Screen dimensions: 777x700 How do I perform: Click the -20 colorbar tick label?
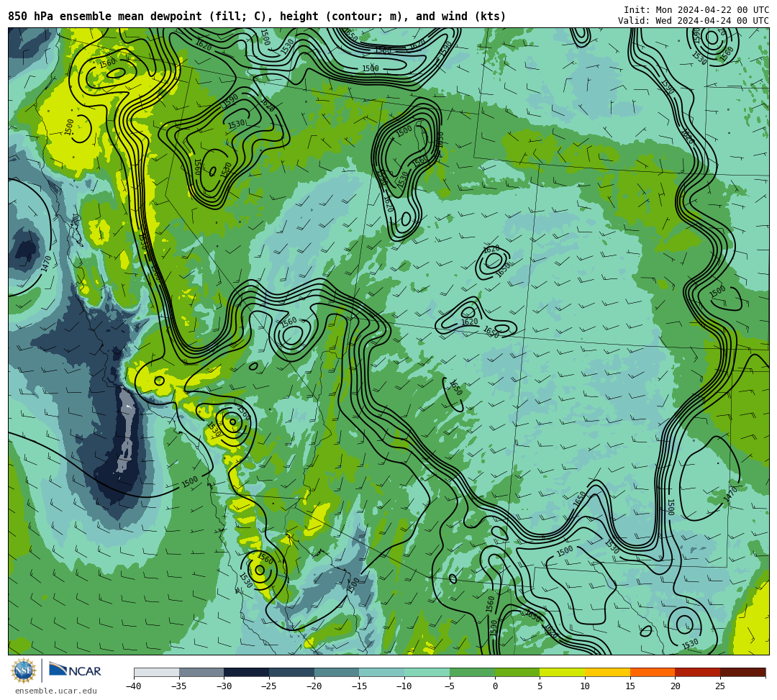(314, 686)
